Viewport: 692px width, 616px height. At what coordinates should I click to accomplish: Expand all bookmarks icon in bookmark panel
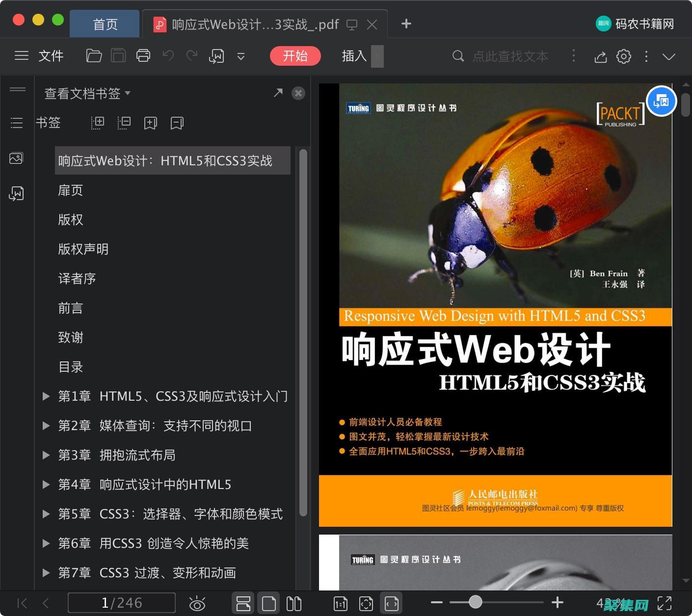[98, 123]
